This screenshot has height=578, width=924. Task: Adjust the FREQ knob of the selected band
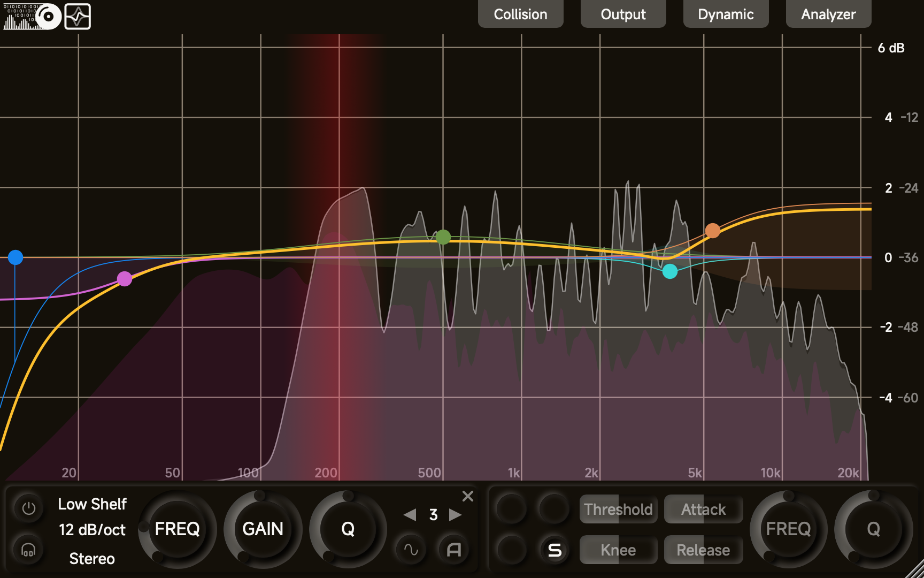[x=177, y=529]
